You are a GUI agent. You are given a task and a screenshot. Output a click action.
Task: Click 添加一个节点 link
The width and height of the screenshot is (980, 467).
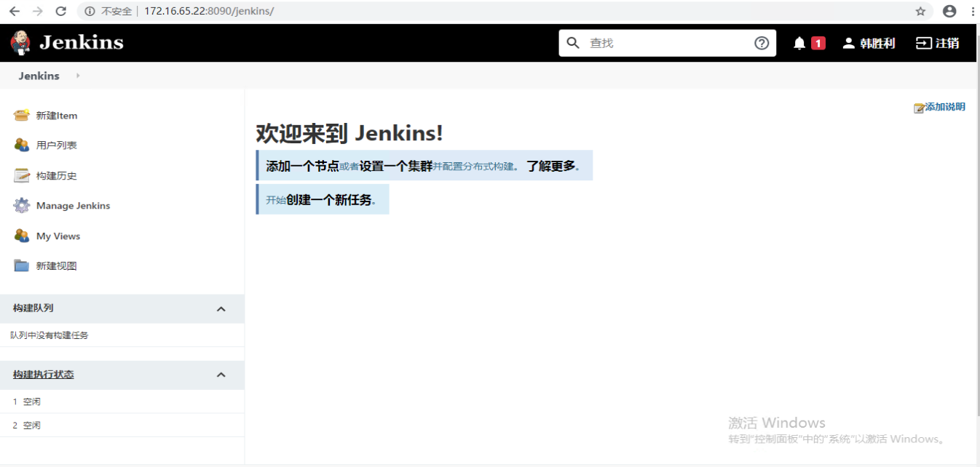[303, 166]
